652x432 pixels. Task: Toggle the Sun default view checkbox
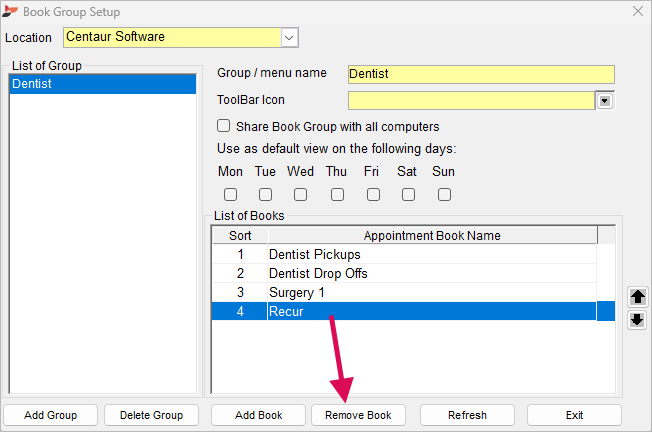point(445,195)
